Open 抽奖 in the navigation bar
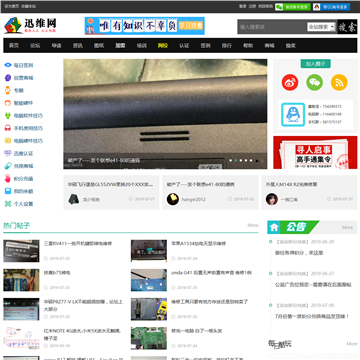The image size is (360, 360). pos(291,46)
